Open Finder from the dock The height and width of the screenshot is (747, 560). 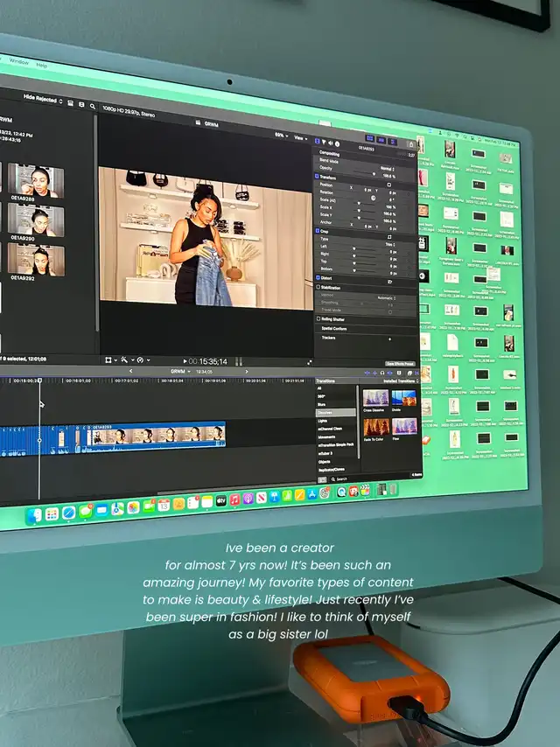pos(34,513)
